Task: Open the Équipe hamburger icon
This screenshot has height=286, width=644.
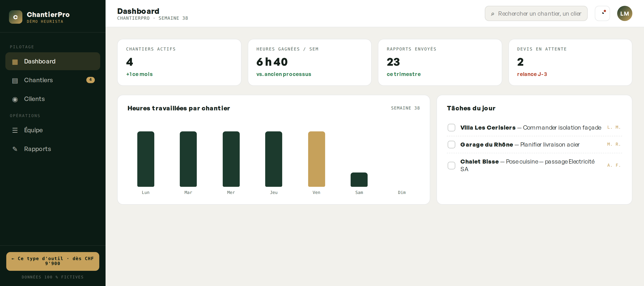Action: point(15,130)
